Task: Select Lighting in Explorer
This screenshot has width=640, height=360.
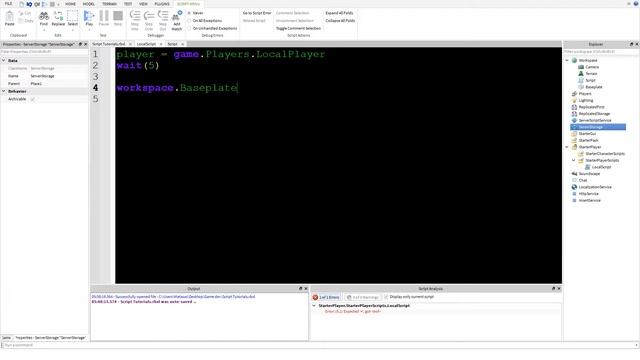Action: click(586, 100)
